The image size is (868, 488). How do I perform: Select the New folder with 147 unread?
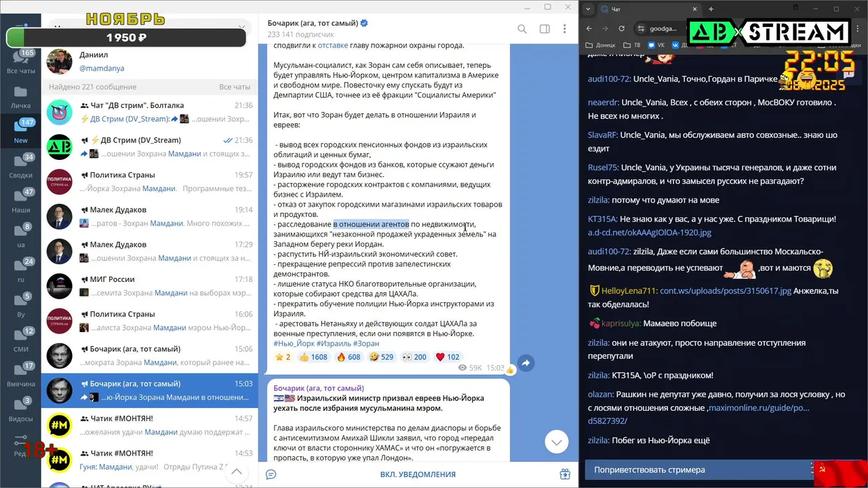click(20, 132)
